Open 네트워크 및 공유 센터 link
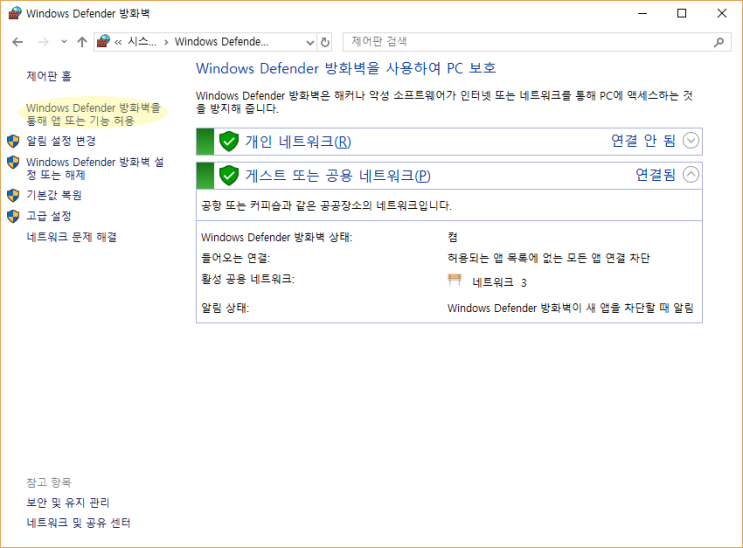The width and height of the screenshot is (743, 548). [x=78, y=522]
